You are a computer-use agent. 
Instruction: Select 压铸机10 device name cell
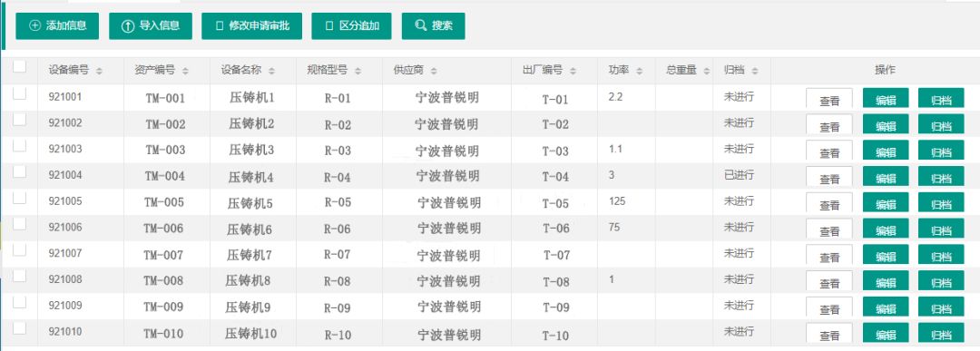coord(250,334)
